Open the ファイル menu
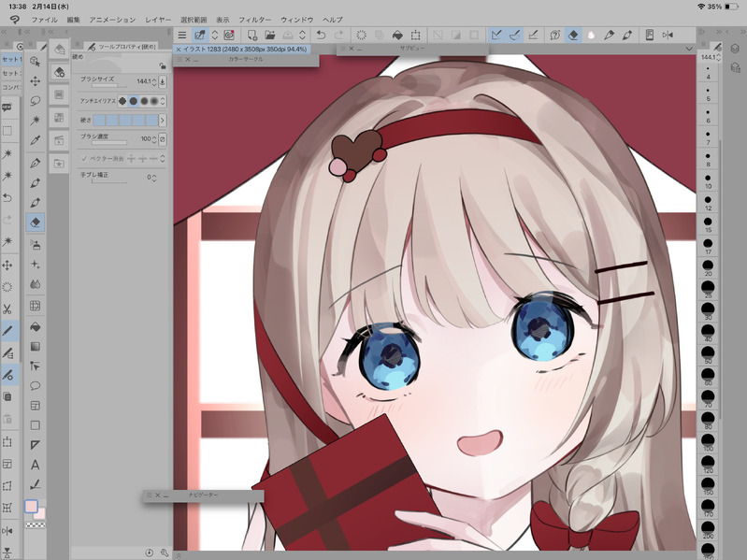This screenshot has height=560, width=747. click(x=44, y=20)
